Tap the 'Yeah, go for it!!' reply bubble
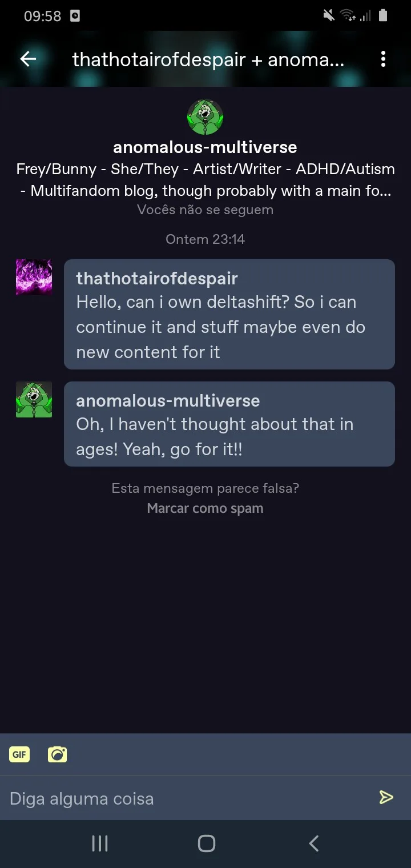Image resolution: width=411 pixels, height=868 pixels. [x=228, y=437]
